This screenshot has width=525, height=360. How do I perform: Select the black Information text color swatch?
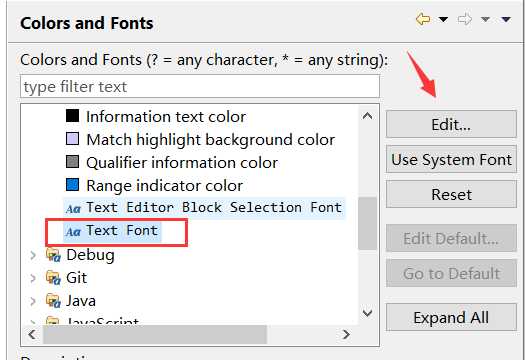coord(72,116)
